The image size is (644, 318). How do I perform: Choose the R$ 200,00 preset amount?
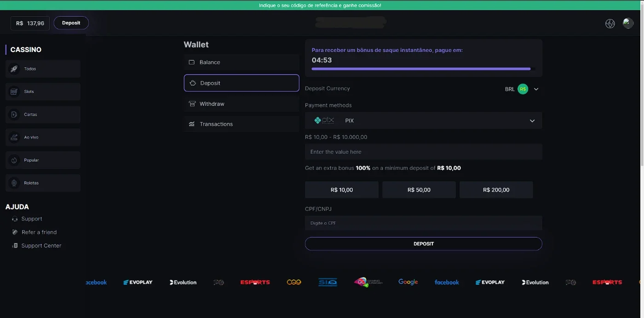[496, 190]
